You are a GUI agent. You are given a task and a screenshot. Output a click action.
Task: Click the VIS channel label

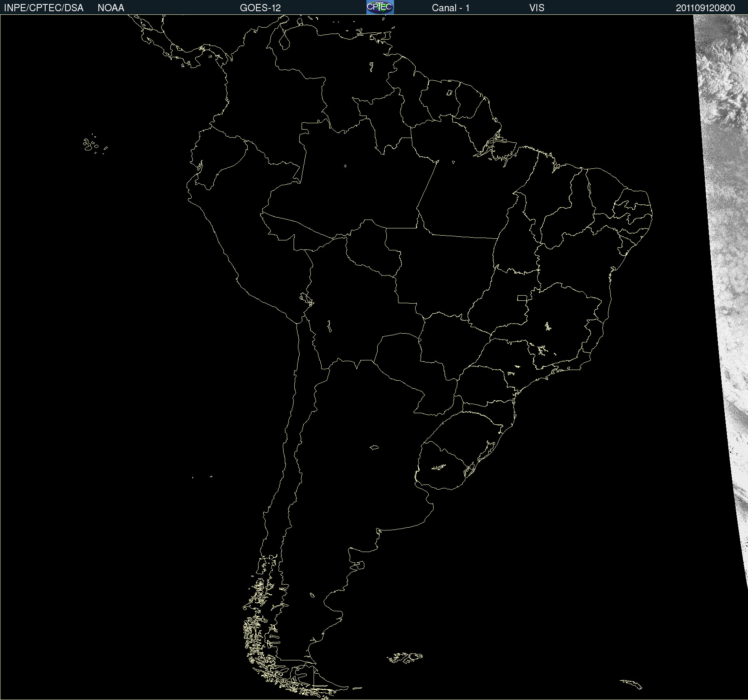(537, 8)
